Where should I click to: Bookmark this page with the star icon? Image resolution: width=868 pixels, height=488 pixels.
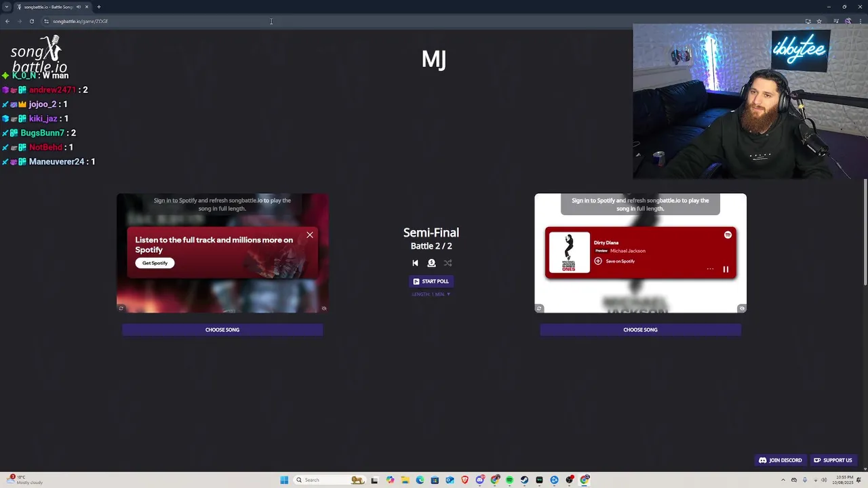819,21
